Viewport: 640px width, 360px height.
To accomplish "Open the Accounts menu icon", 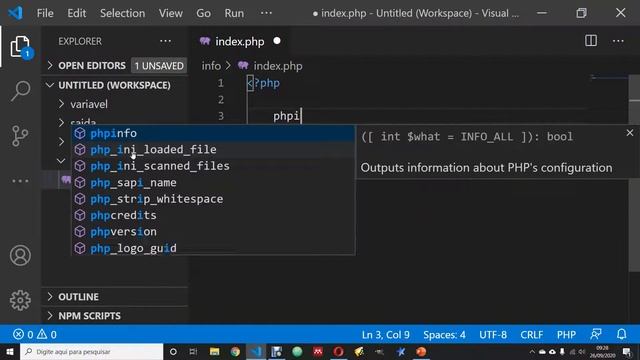I will (20, 256).
